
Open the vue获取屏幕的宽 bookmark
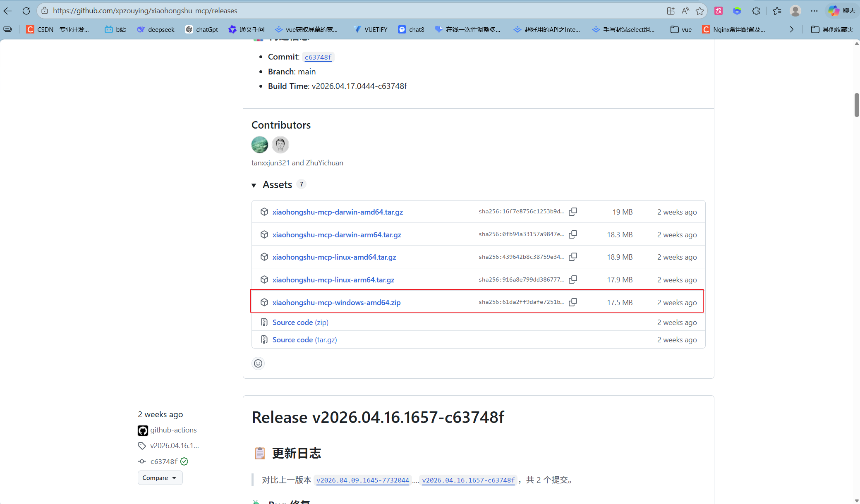pos(307,29)
